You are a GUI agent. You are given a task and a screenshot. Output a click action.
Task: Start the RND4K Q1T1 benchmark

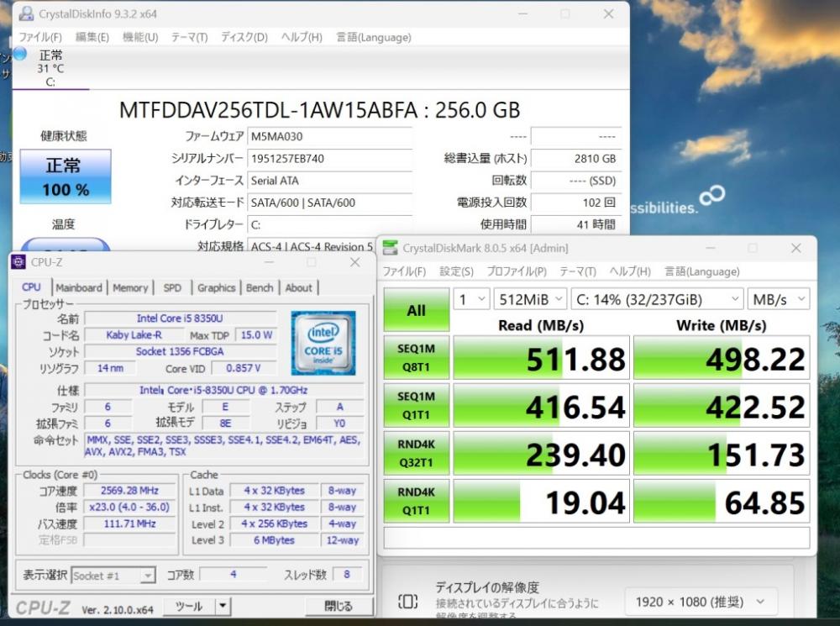(417, 501)
